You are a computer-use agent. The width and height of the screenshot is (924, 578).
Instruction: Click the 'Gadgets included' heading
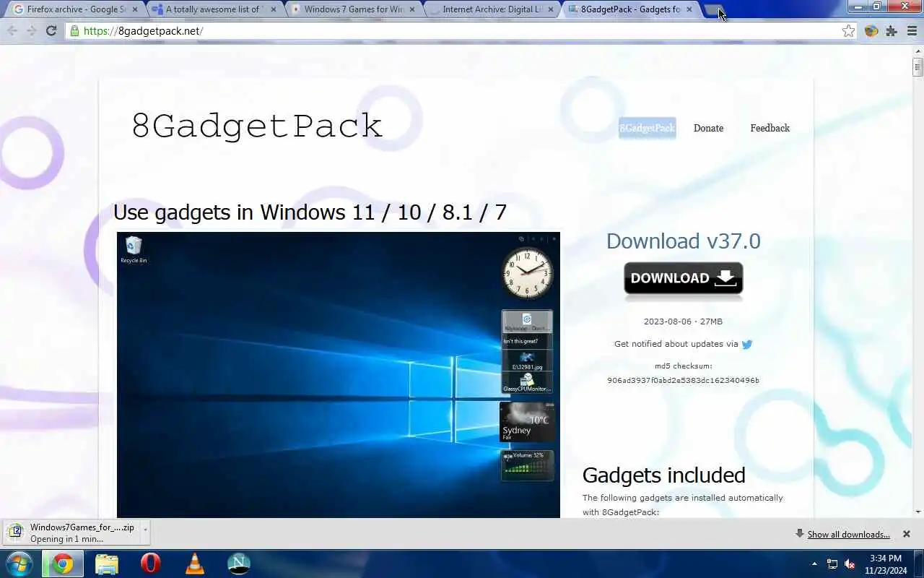[663, 475]
